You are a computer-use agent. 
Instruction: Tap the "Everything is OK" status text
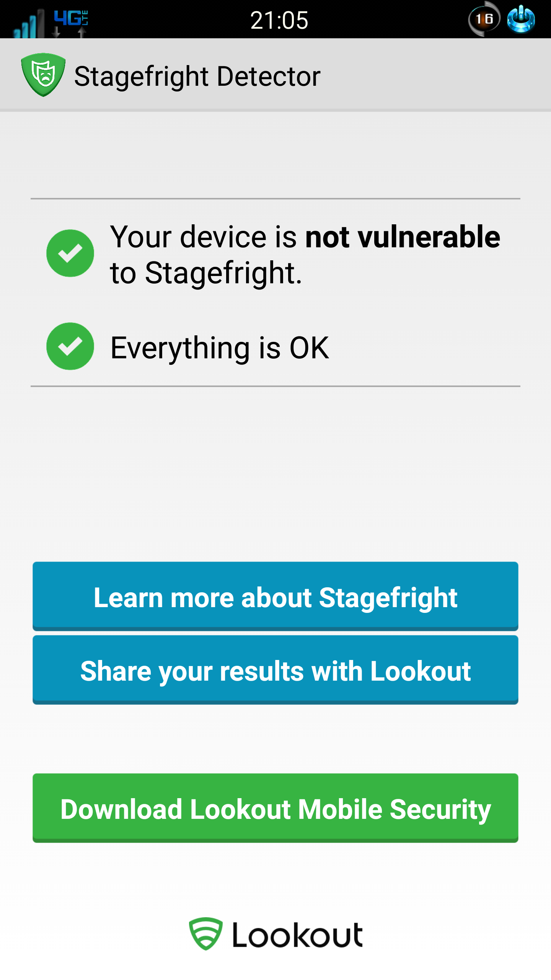pyautogui.click(x=220, y=348)
